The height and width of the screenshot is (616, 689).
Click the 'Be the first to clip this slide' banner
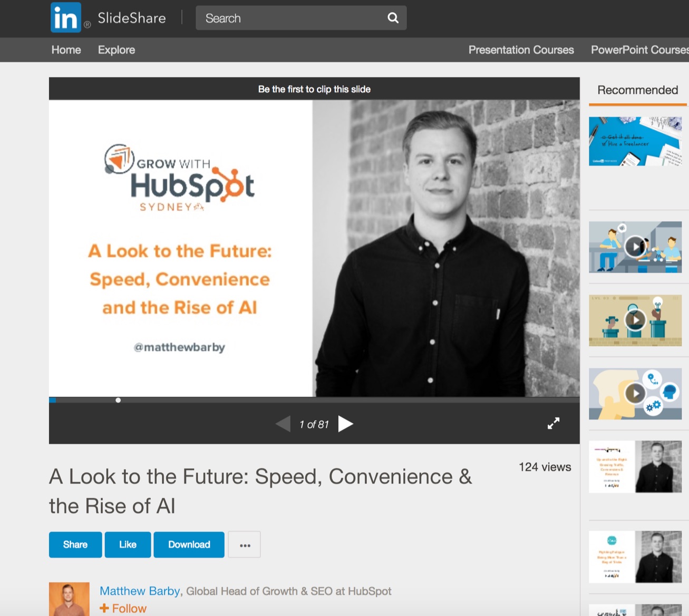click(x=314, y=89)
